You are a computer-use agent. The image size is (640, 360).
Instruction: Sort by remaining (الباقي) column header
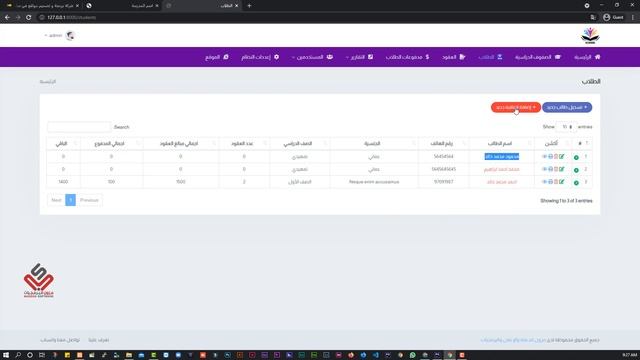click(x=63, y=144)
